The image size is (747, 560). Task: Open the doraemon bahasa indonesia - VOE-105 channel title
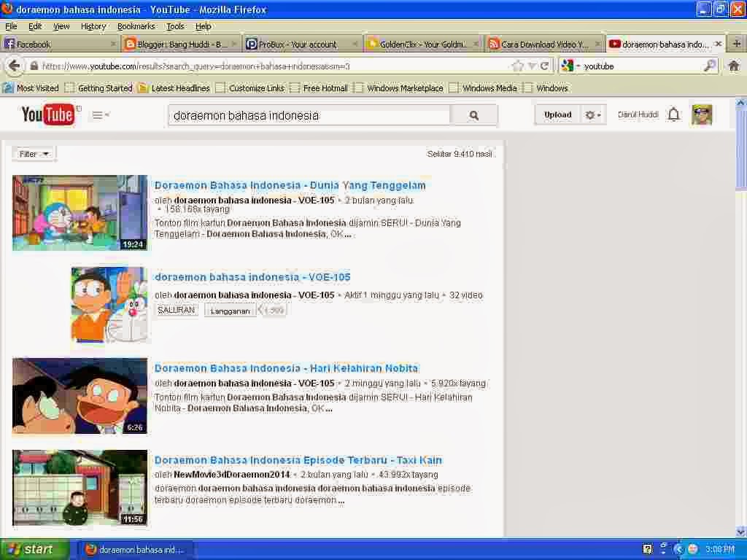point(252,277)
